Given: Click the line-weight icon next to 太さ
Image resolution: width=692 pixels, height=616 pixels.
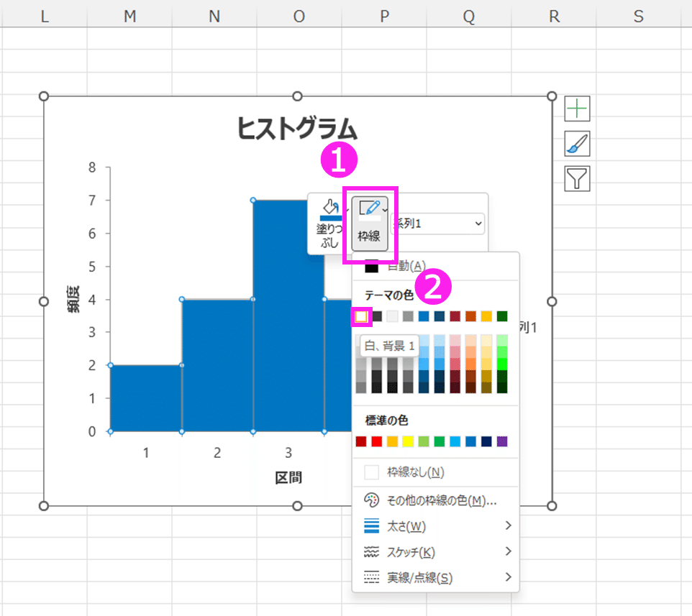Looking at the screenshot, I should coord(372,525).
